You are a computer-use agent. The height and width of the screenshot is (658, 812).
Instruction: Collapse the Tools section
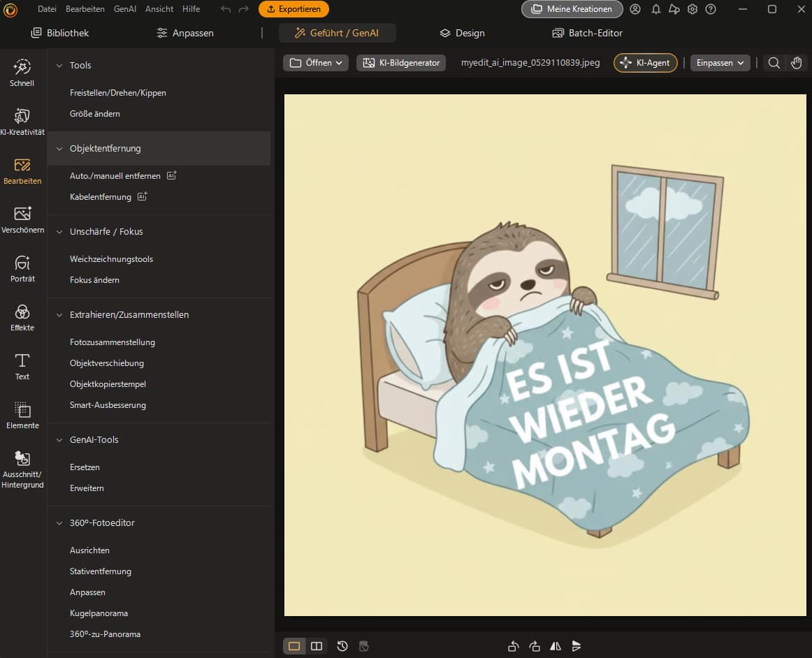[59, 65]
